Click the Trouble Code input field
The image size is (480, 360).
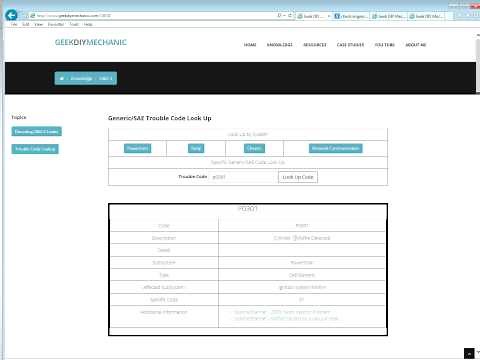(243, 177)
